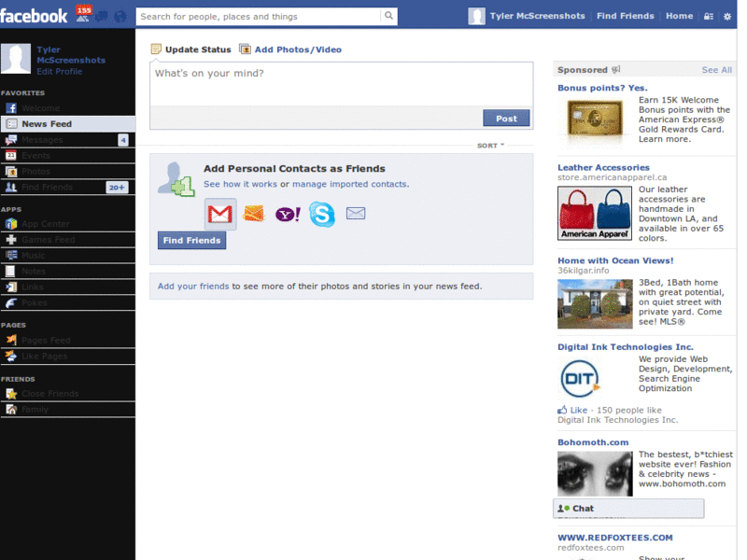Click the ocean view house thumbnail
The width and height of the screenshot is (747, 560).
(595, 304)
